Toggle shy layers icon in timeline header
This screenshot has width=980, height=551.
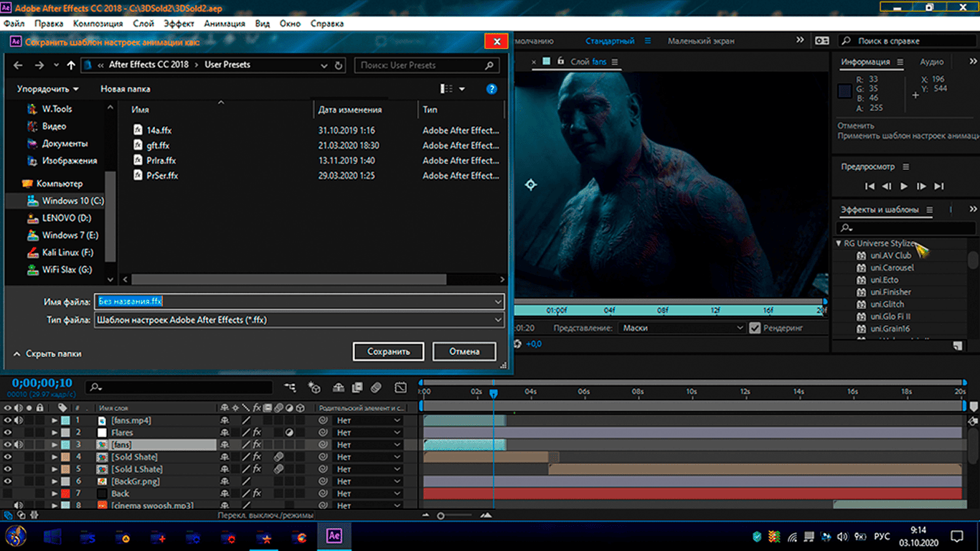pos(339,387)
